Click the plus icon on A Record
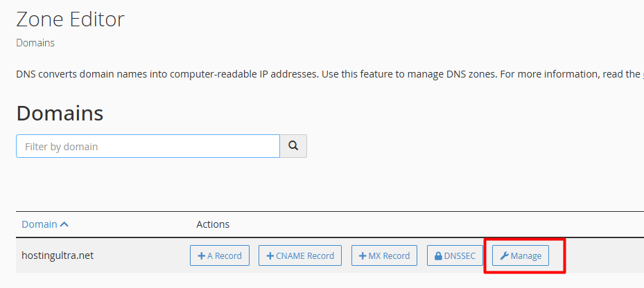This screenshot has width=644, height=288. point(201,256)
